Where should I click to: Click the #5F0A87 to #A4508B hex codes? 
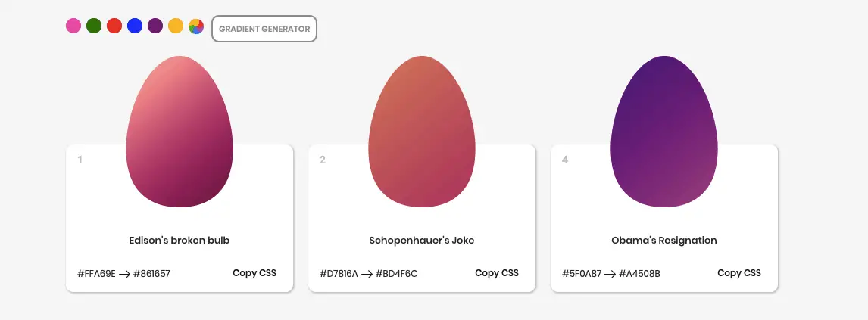point(611,274)
